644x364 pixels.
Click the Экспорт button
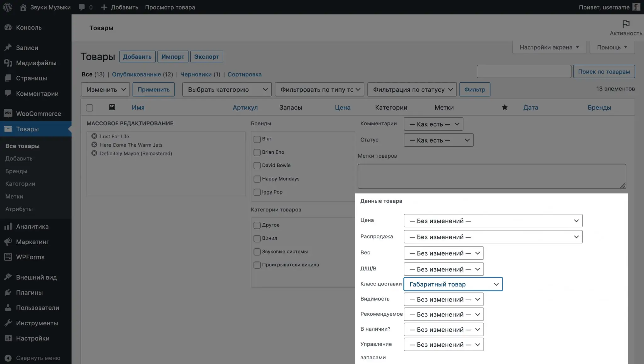click(x=207, y=56)
